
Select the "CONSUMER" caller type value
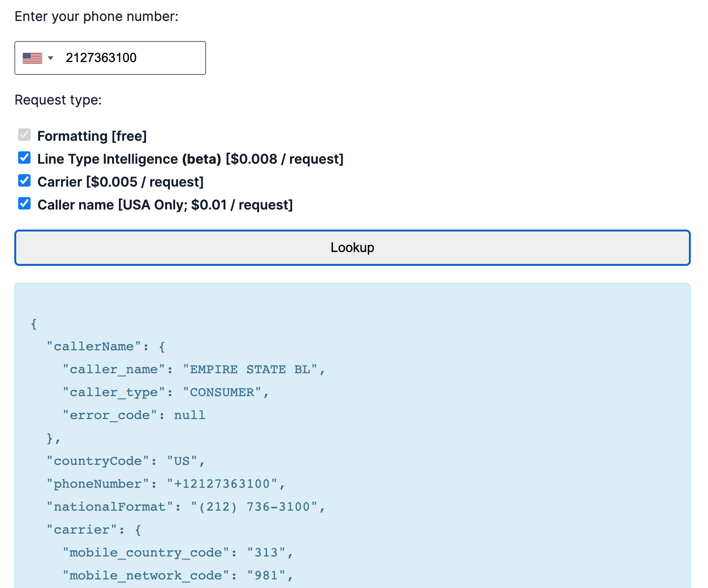tap(222, 392)
